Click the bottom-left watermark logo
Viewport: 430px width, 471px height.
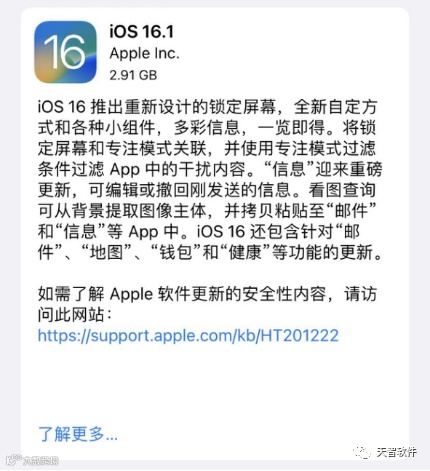(x=32, y=460)
